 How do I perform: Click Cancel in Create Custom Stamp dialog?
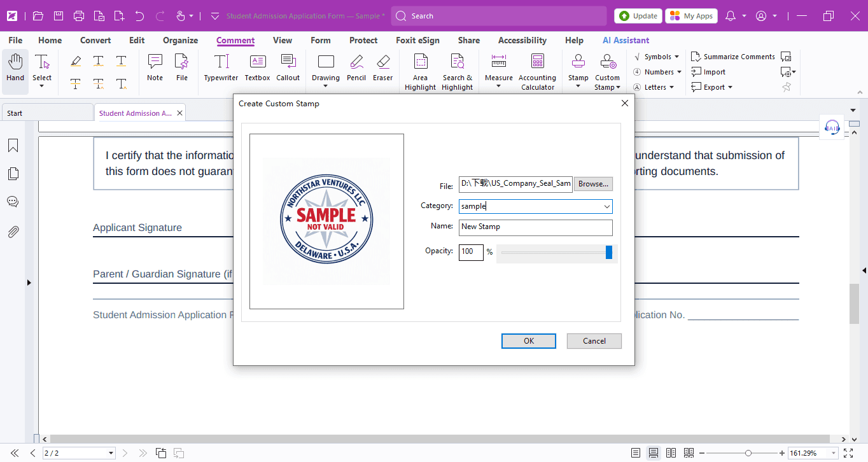click(x=594, y=341)
